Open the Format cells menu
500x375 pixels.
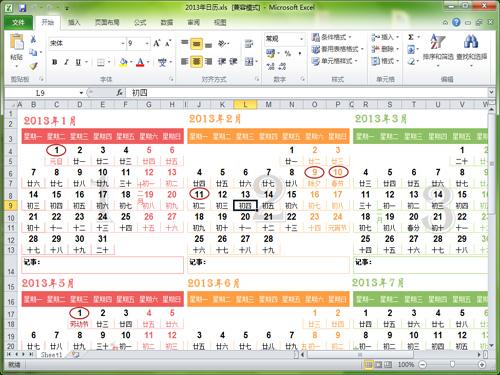(385, 61)
